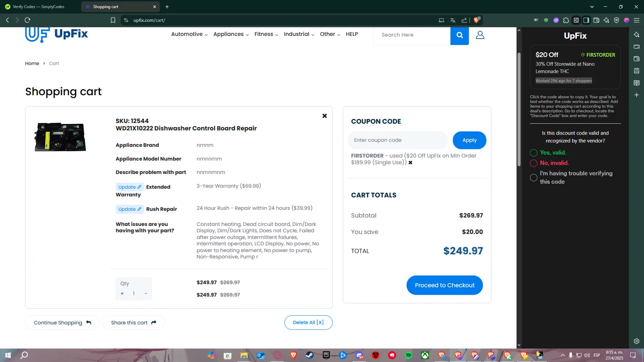Viewport: 644px width, 362px height.
Task: Click the UpFix logo
Action: pyautogui.click(x=57, y=34)
